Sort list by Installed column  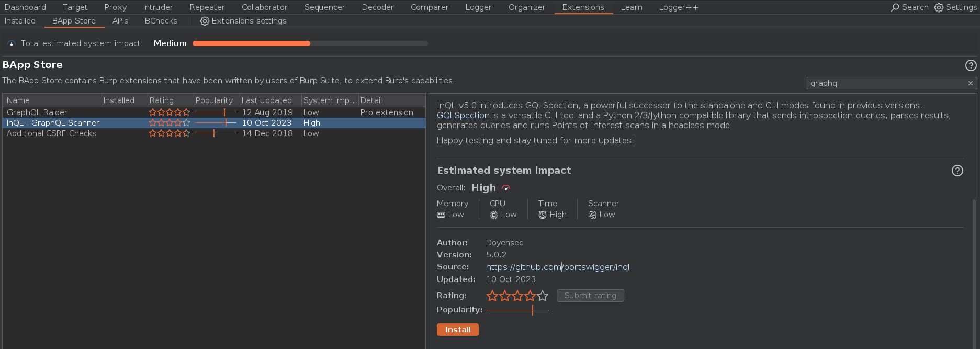pyautogui.click(x=124, y=100)
